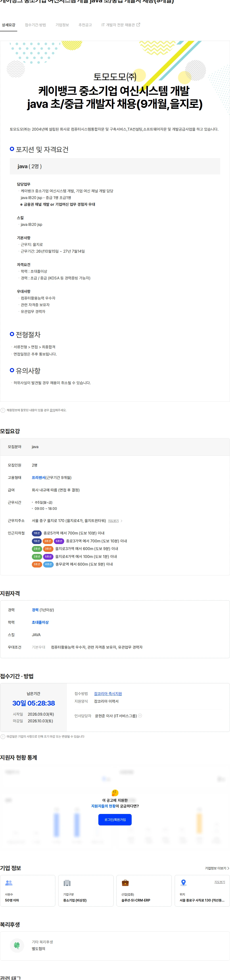Open 지도보기 in 위치 company card
Screen dimensions: 230x980
pyautogui.click(x=220, y=882)
